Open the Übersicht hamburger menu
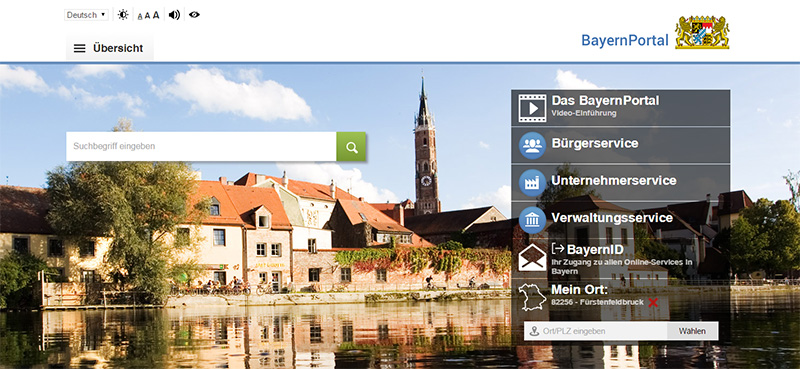This screenshot has width=800, height=369. tap(109, 48)
